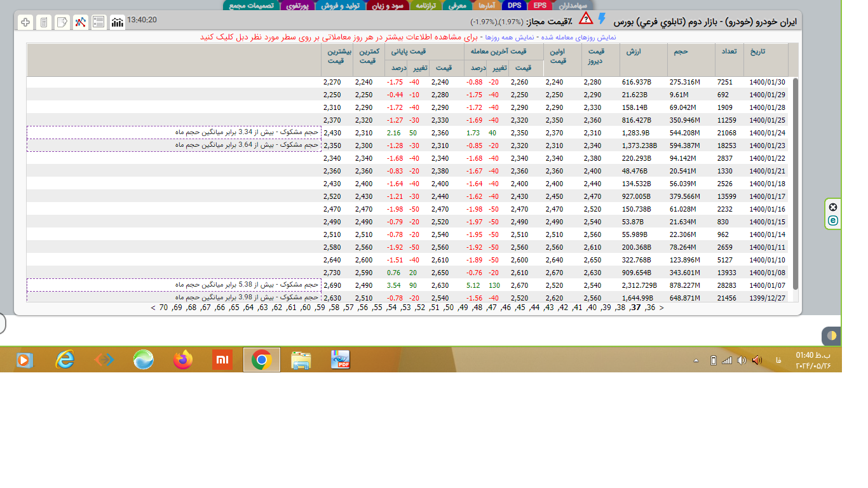
Task: Open the Mi orange app in taskbar
Action: point(222,360)
